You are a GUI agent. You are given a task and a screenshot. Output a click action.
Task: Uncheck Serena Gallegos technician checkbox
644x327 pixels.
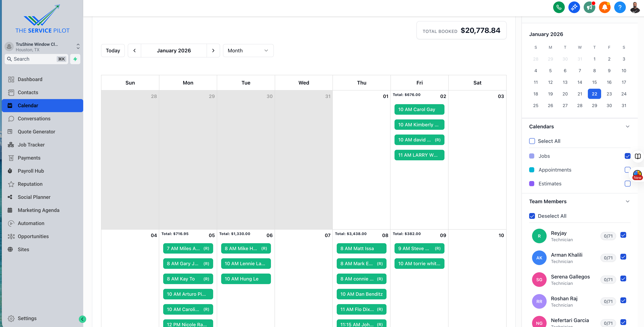(x=623, y=279)
